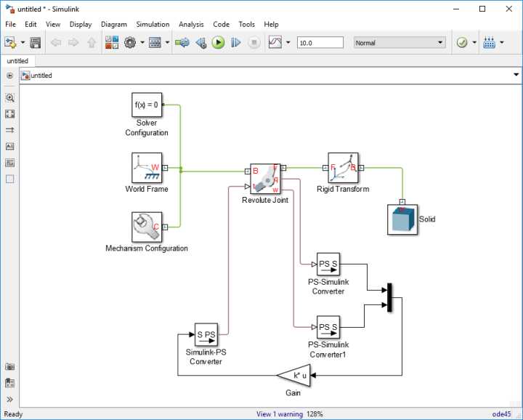Expand the Build Model dropdown arrow
Image resolution: width=523 pixels, height=420 pixels.
[x=502, y=43]
